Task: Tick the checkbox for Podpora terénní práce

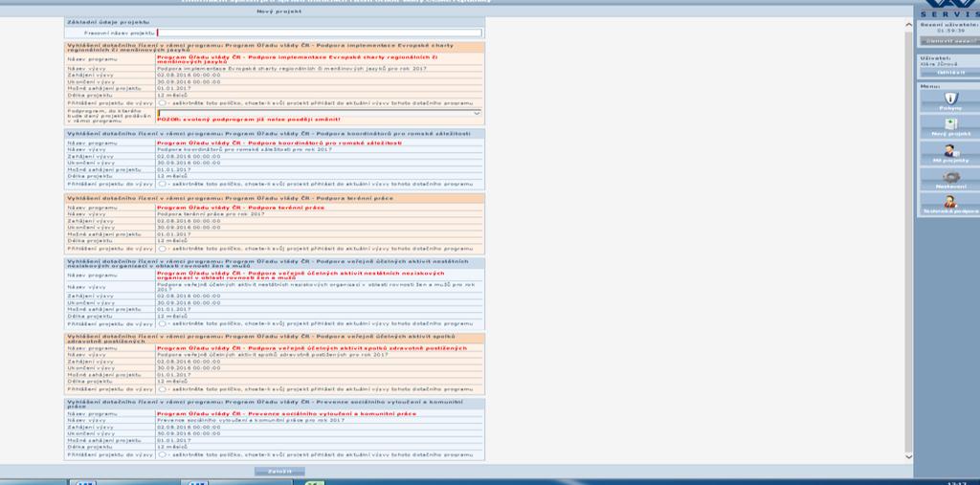Action: [x=162, y=248]
